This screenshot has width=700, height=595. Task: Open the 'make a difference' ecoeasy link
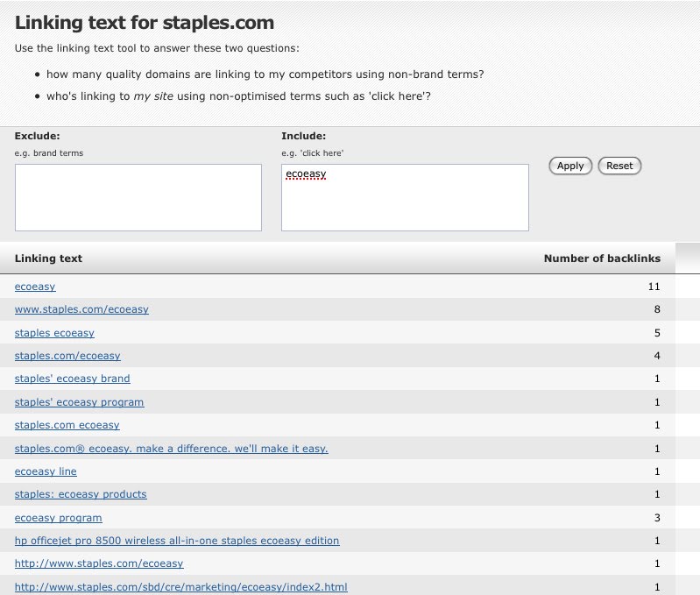click(172, 449)
